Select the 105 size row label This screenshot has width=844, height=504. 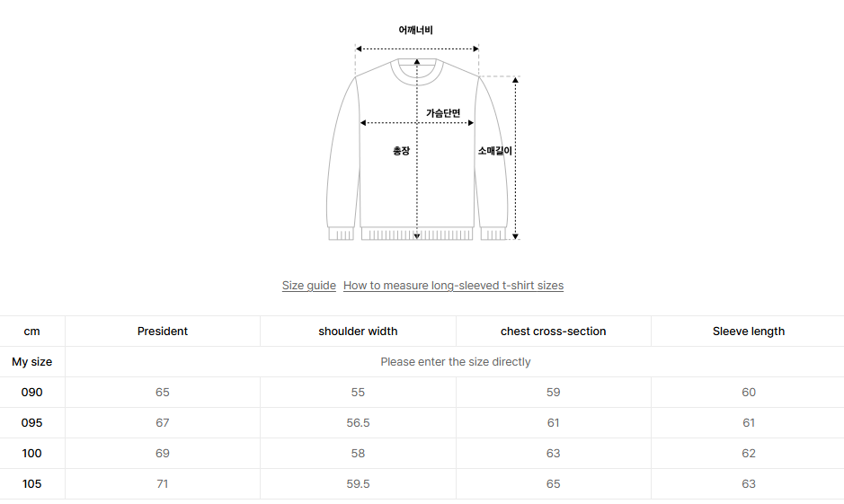pos(32,484)
